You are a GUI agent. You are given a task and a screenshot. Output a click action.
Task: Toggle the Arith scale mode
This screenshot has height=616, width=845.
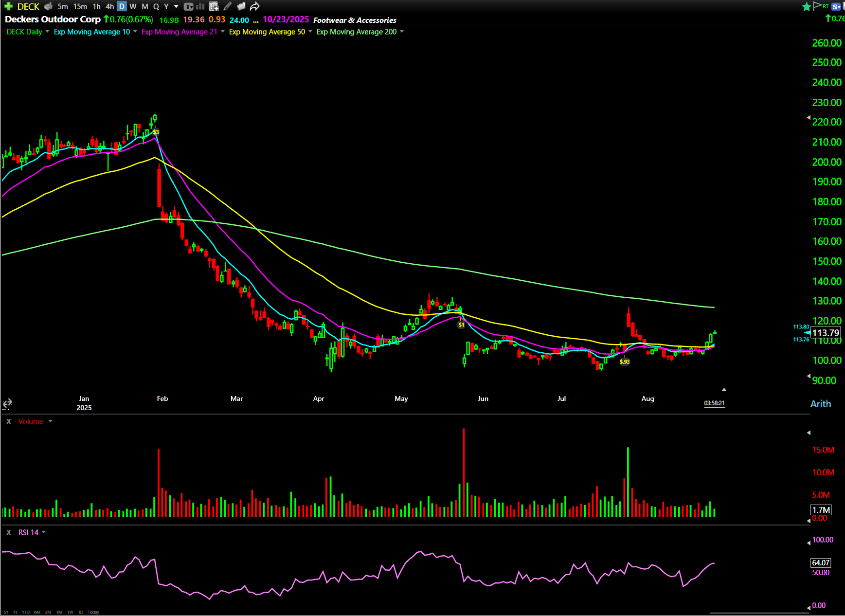821,404
